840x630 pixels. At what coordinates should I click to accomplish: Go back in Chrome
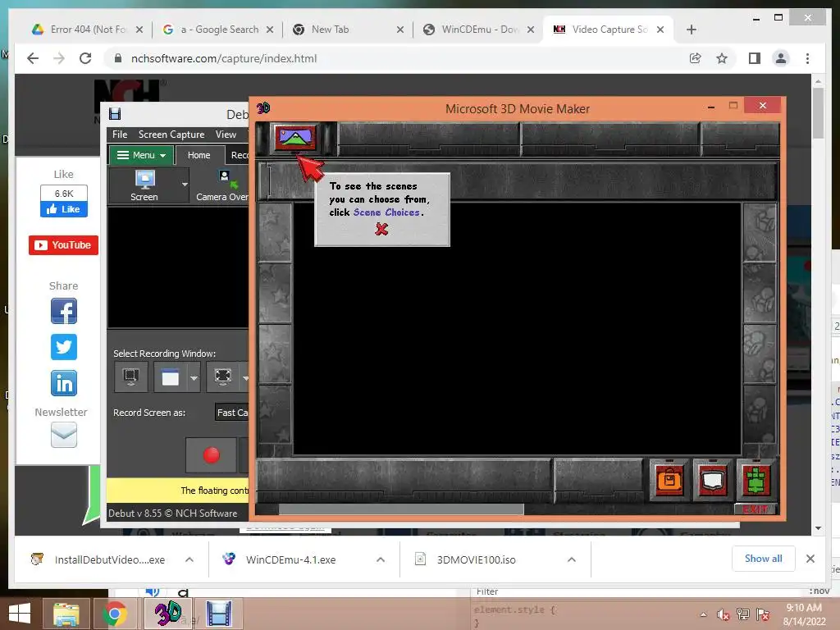coord(33,58)
